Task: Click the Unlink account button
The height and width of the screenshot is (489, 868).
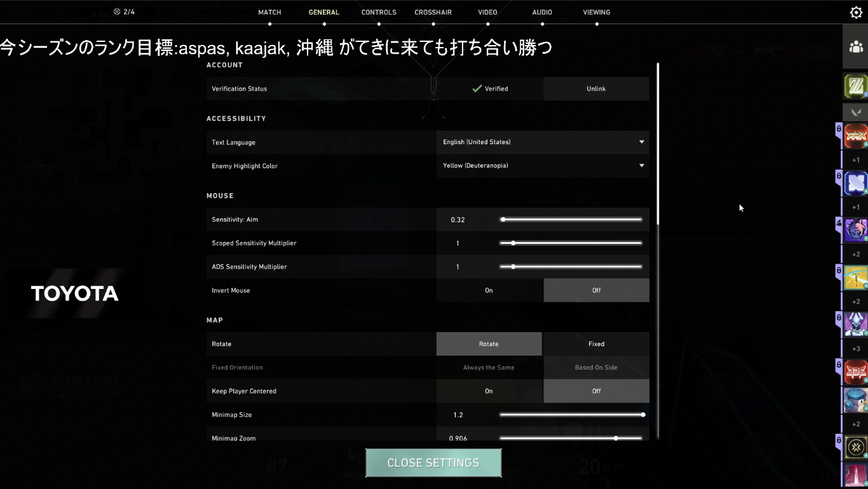Action: click(x=596, y=89)
